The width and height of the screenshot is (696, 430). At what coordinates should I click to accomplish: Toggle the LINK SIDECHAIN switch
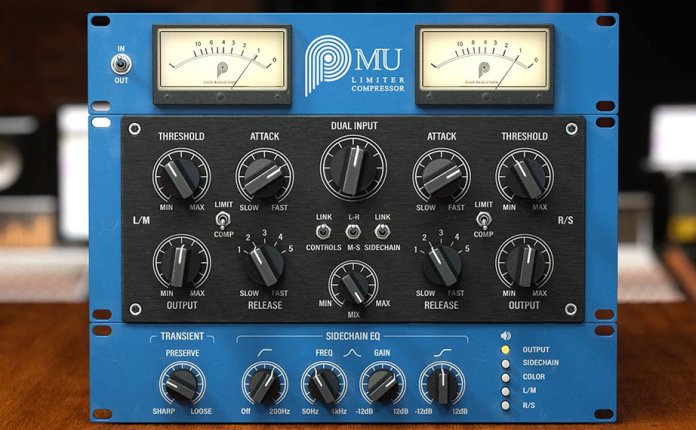click(382, 232)
